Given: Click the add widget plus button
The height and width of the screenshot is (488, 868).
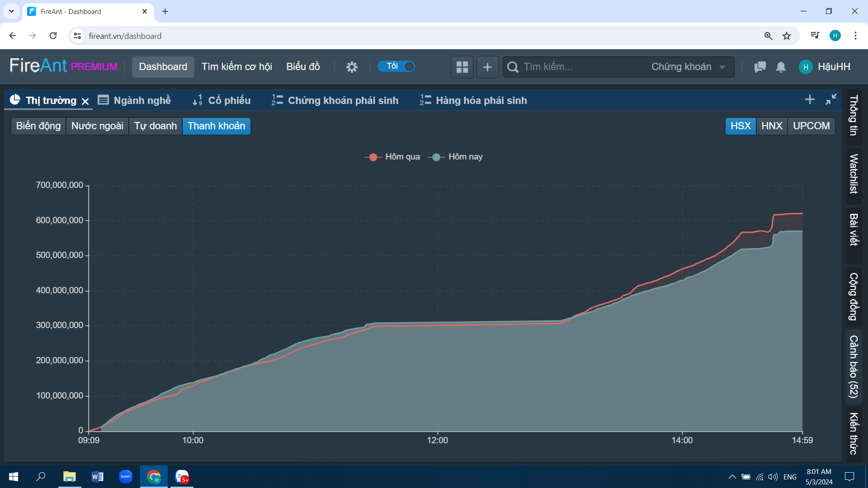Looking at the screenshot, I should click(487, 67).
